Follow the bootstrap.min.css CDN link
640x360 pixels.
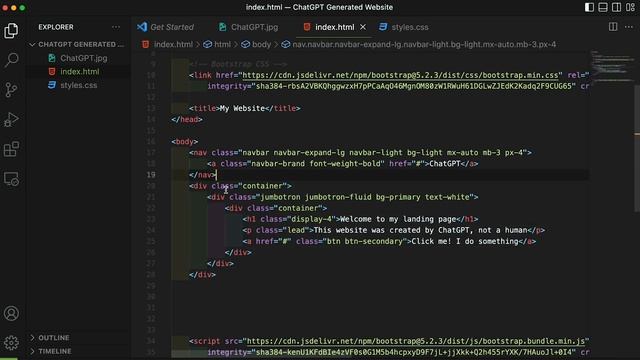(400, 75)
